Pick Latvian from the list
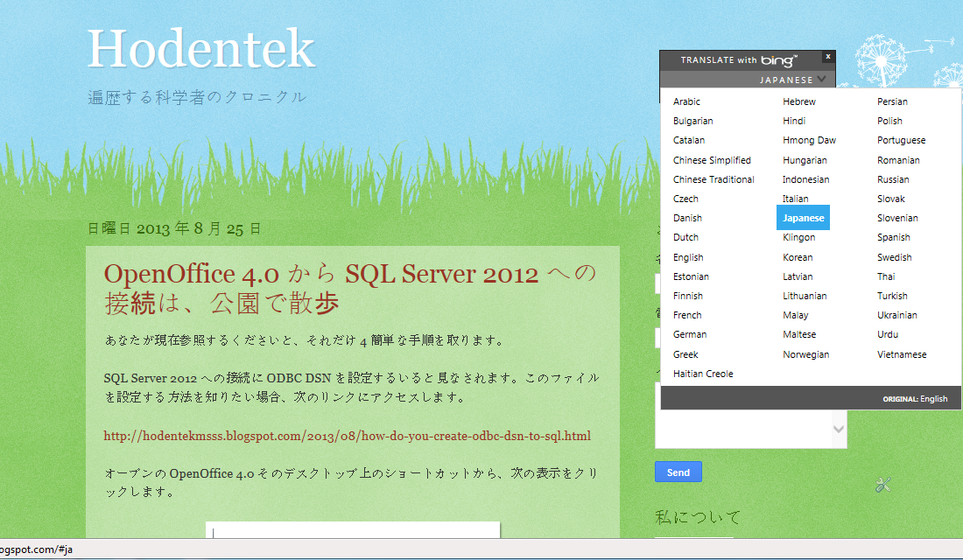 click(798, 276)
